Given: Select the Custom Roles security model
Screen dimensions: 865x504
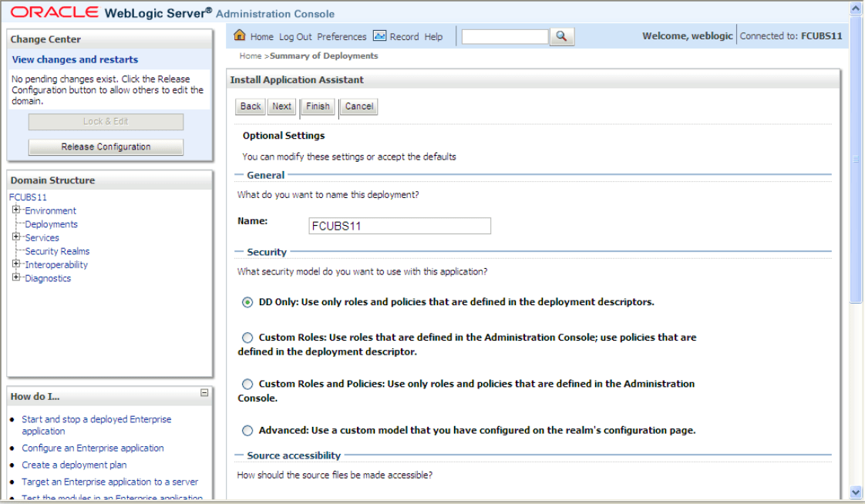Looking at the screenshot, I should tap(247, 338).
